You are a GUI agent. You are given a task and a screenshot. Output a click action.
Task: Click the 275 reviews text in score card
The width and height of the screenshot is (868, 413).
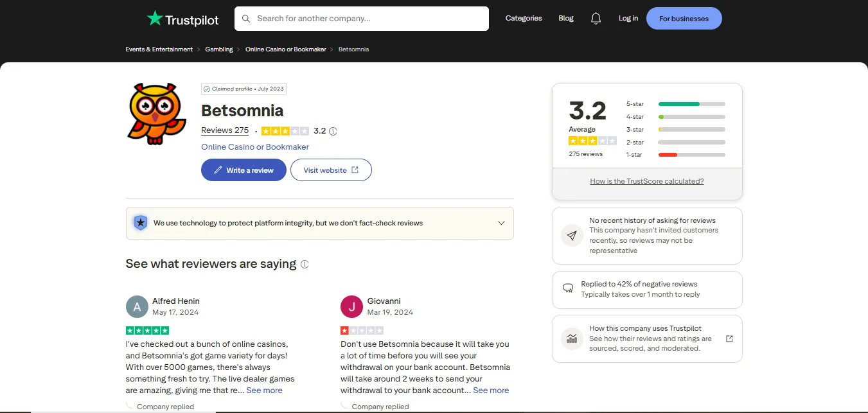point(586,154)
